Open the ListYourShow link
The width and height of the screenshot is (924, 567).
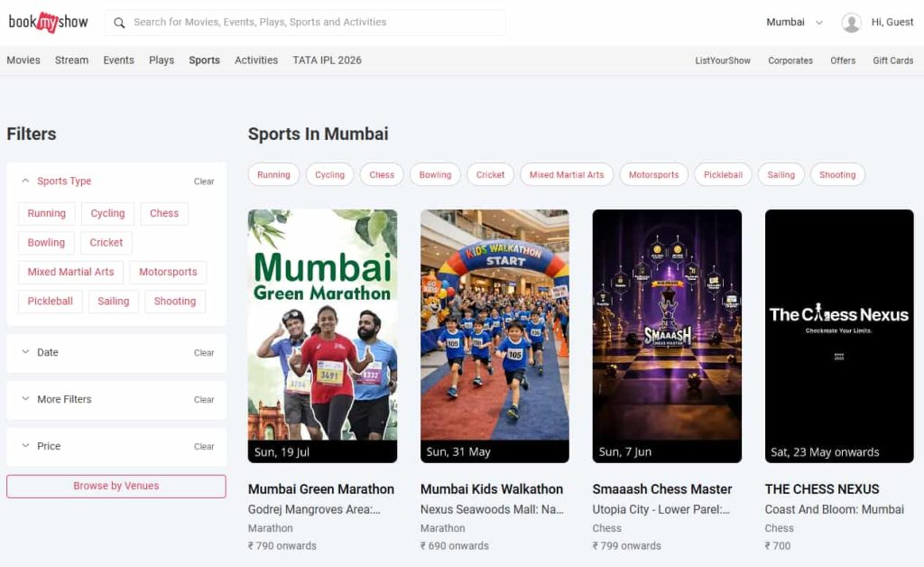(x=723, y=60)
